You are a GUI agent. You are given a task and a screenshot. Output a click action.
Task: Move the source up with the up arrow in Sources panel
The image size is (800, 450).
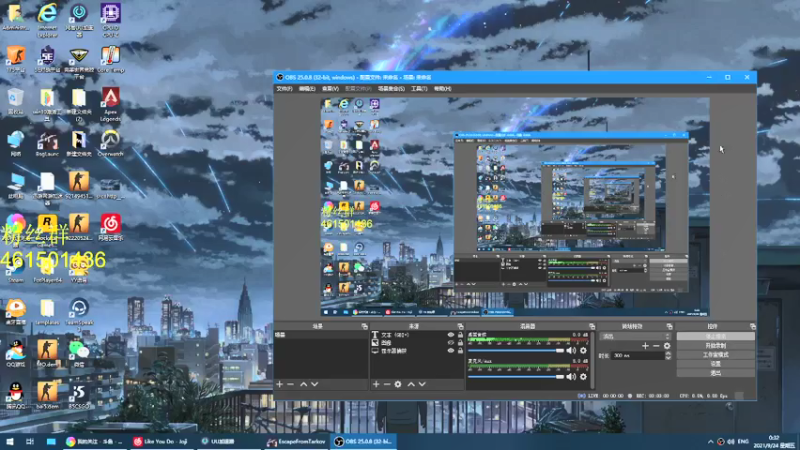pyautogui.click(x=411, y=384)
